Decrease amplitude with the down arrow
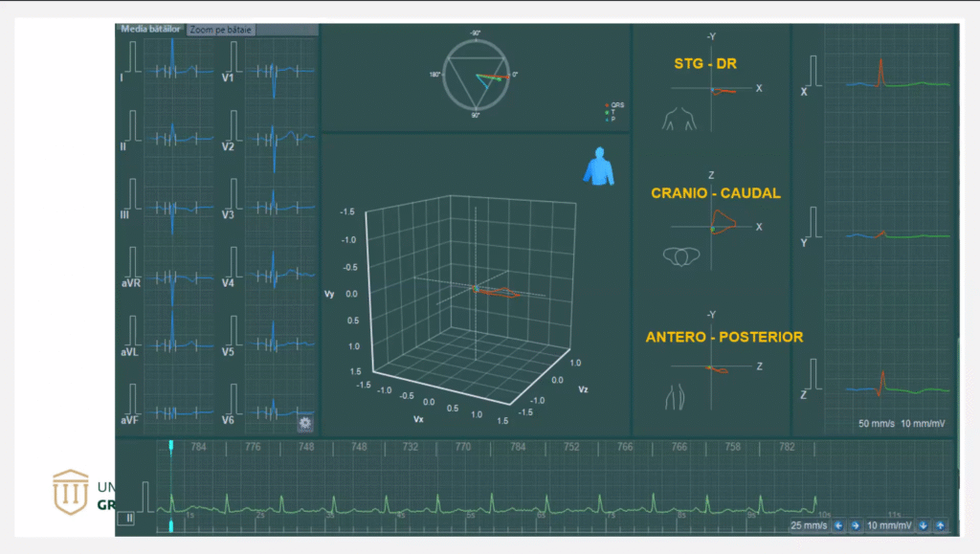 tap(924, 525)
